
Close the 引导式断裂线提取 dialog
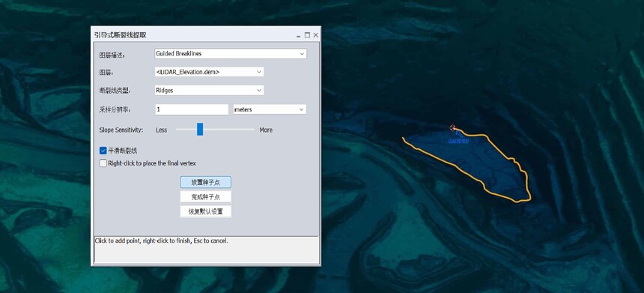[315, 35]
